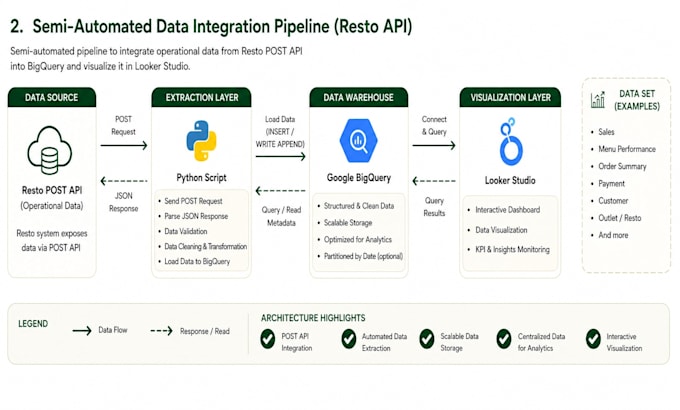The height and width of the screenshot is (410, 680).
Task: Click the Resto POST API label
Action: (52, 190)
